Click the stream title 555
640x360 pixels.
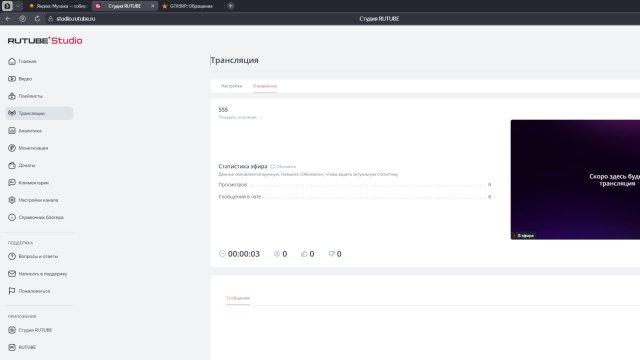223,109
